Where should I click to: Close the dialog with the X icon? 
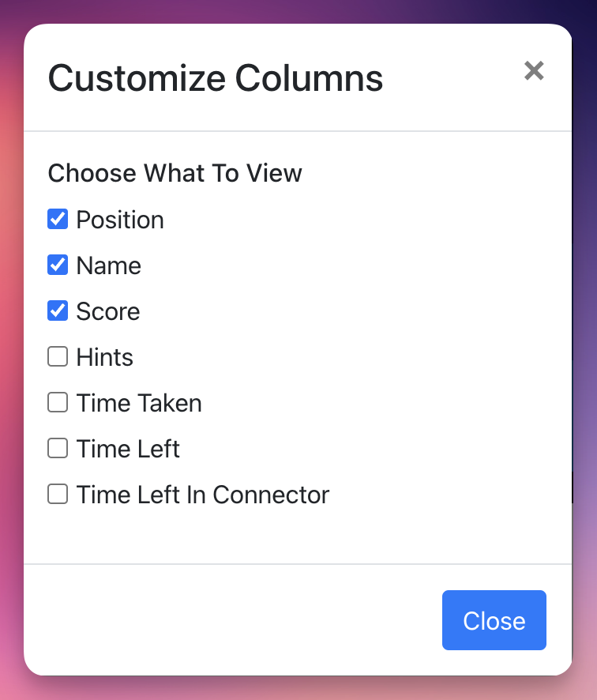point(534,71)
